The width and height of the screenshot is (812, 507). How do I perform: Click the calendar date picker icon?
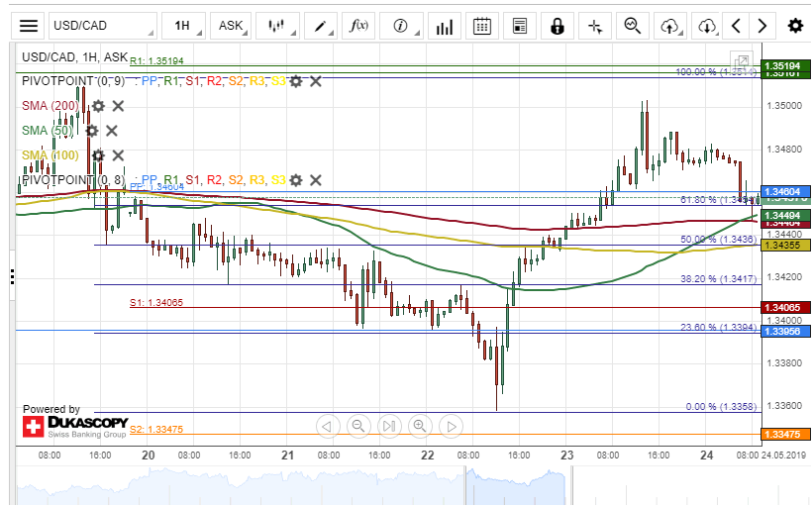click(482, 26)
